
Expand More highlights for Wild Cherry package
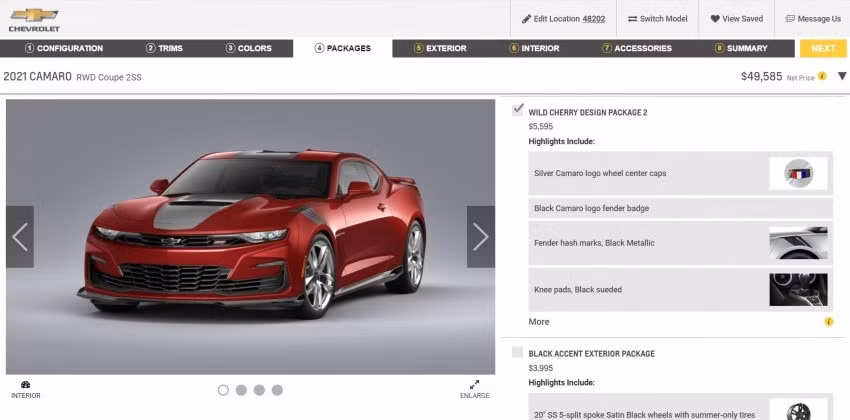click(539, 322)
